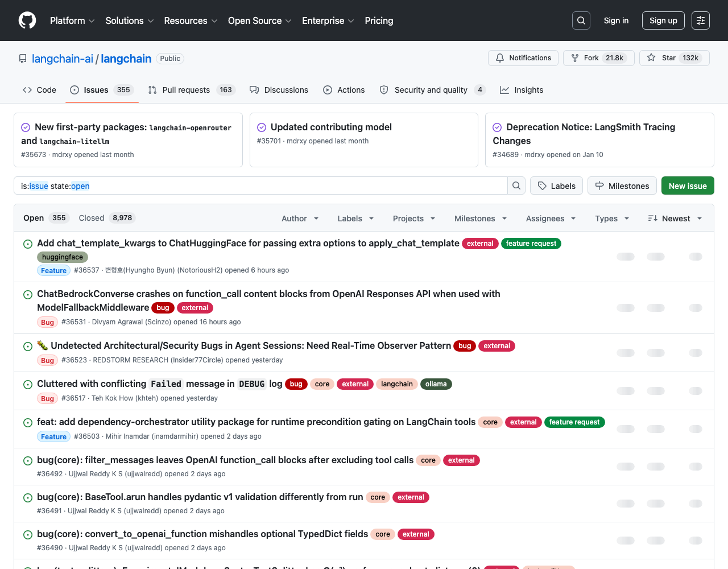Open the GitHub home logo
The height and width of the screenshot is (569, 728).
click(x=27, y=20)
